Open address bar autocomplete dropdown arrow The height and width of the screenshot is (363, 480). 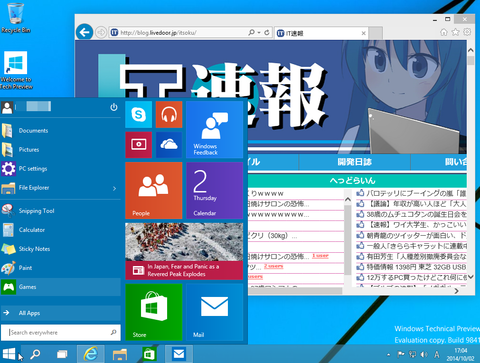pyautogui.click(x=259, y=33)
